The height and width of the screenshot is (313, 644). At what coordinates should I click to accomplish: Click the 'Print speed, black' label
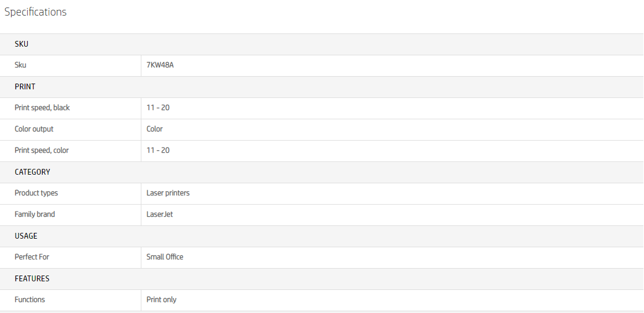(42, 108)
